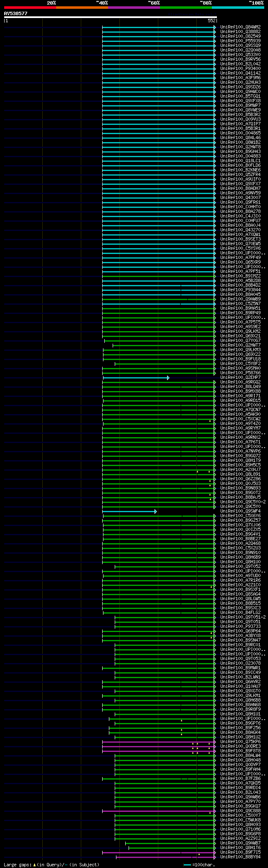Select label UniRef100_B5TGQ1
Viewport: 268px width, 868px height.
click(240, 96)
